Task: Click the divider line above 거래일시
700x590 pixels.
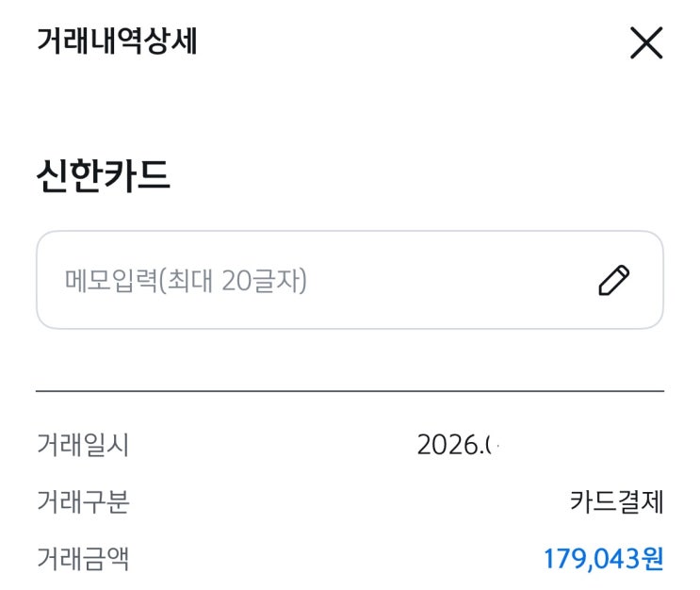Action: [350, 391]
